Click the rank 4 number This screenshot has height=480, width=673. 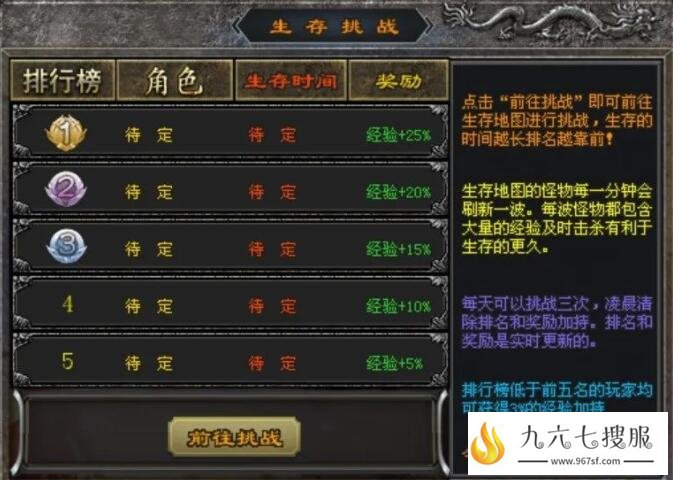[x=68, y=304]
